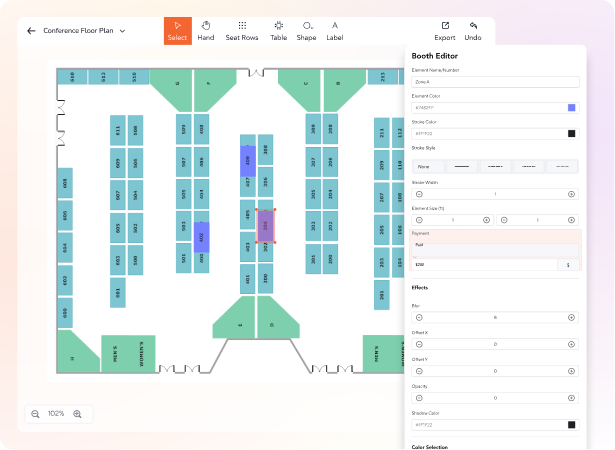Open the Payment status dropdown
615x450 pixels.
coord(495,250)
